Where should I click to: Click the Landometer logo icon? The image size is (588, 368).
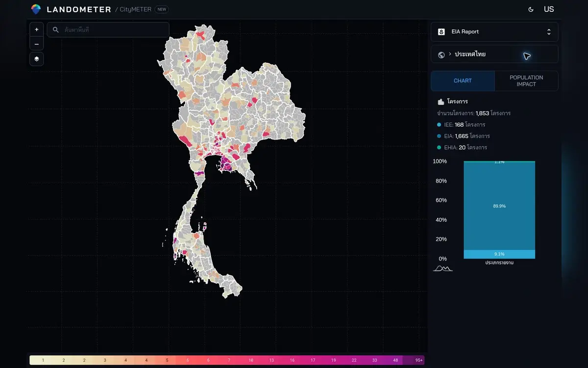click(36, 9)
